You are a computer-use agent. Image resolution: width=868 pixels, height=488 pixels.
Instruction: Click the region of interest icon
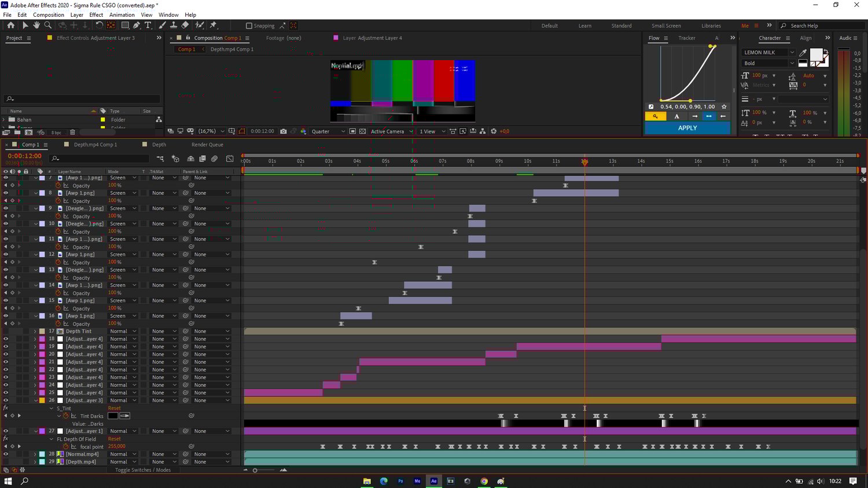coord(352,131)
